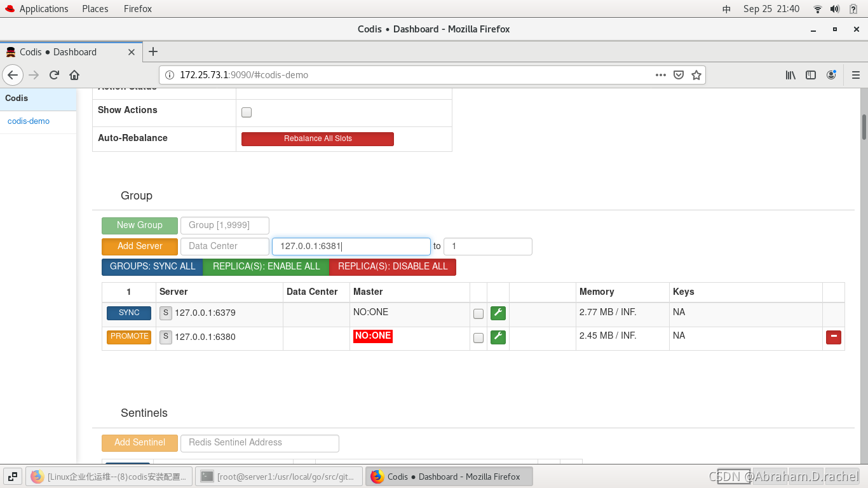Click the Data Center column header
Screen dimensions: 868x488
312,292
